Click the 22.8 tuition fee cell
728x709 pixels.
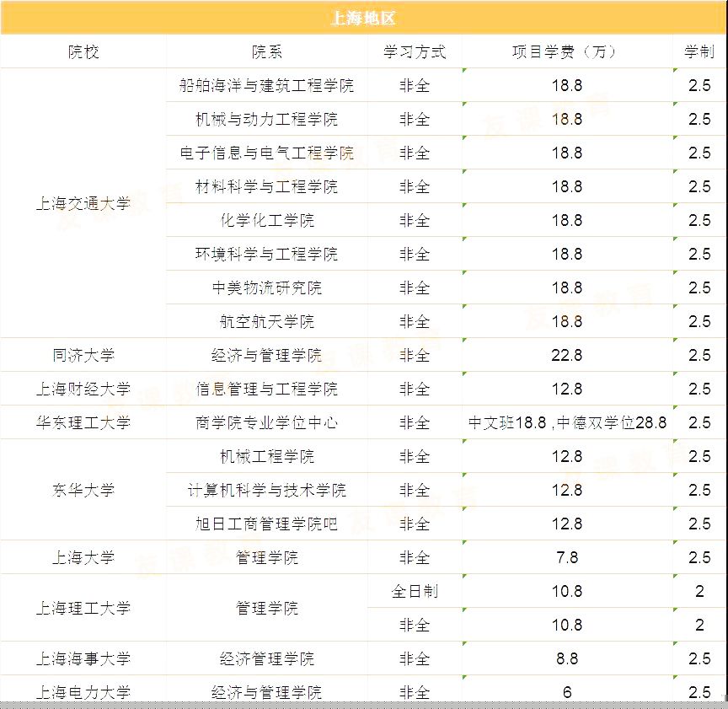(566, 356)
